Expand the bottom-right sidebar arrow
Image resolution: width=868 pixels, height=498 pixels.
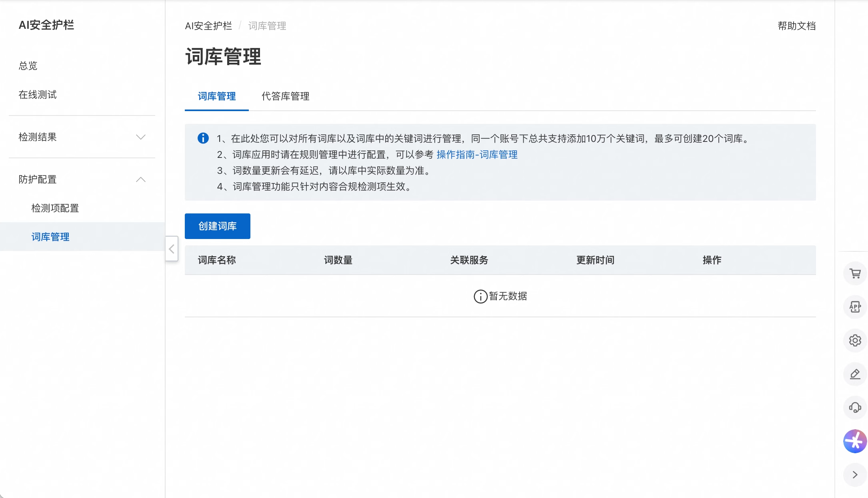[x=855, y=475]
